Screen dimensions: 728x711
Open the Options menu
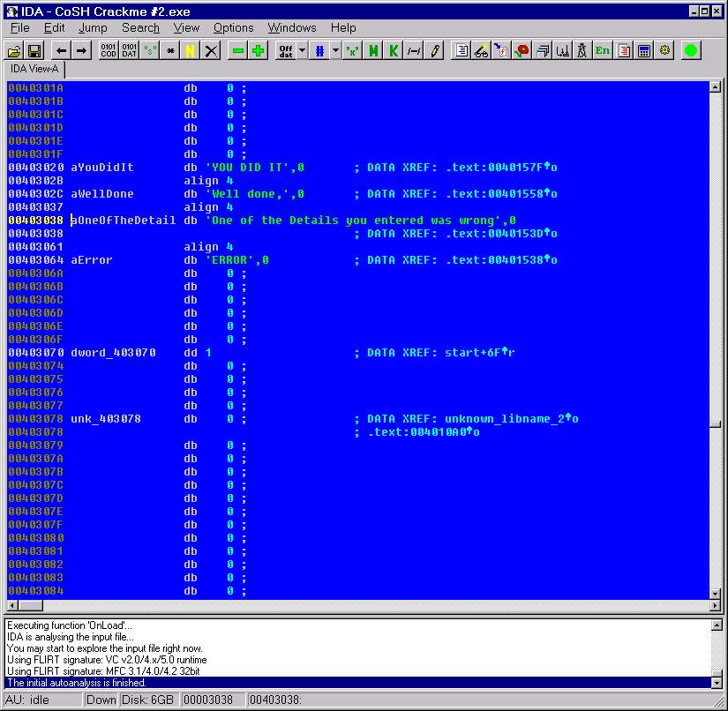point(233,28)
